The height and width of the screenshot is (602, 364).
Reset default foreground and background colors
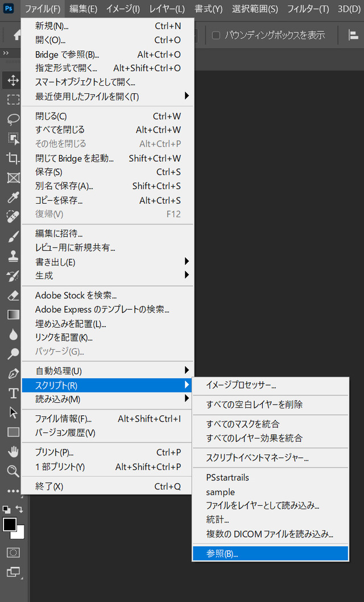(6, 509)
